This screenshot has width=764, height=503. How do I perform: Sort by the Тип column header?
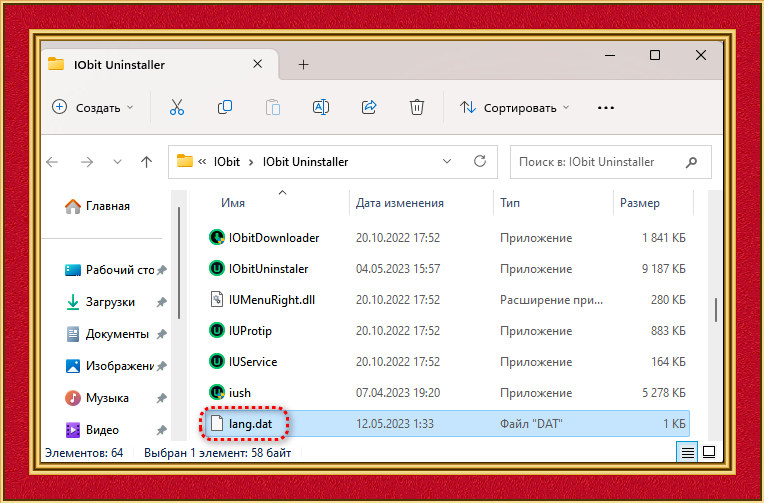(510, 203)
